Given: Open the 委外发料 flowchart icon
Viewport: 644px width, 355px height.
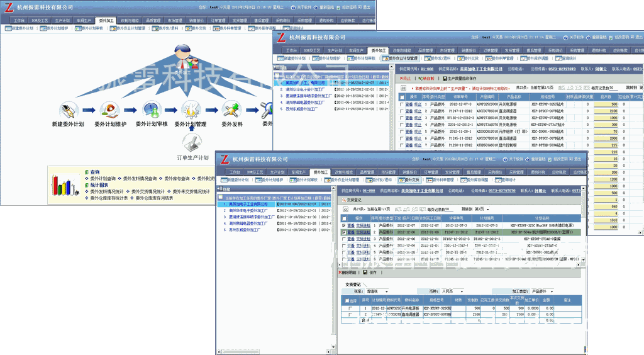Looking at the screenshot, I should [231, 110].
